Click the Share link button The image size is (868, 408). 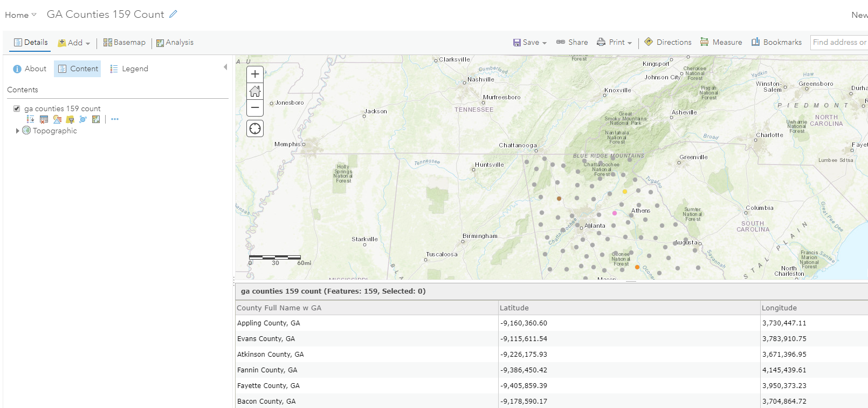(572, 42)
